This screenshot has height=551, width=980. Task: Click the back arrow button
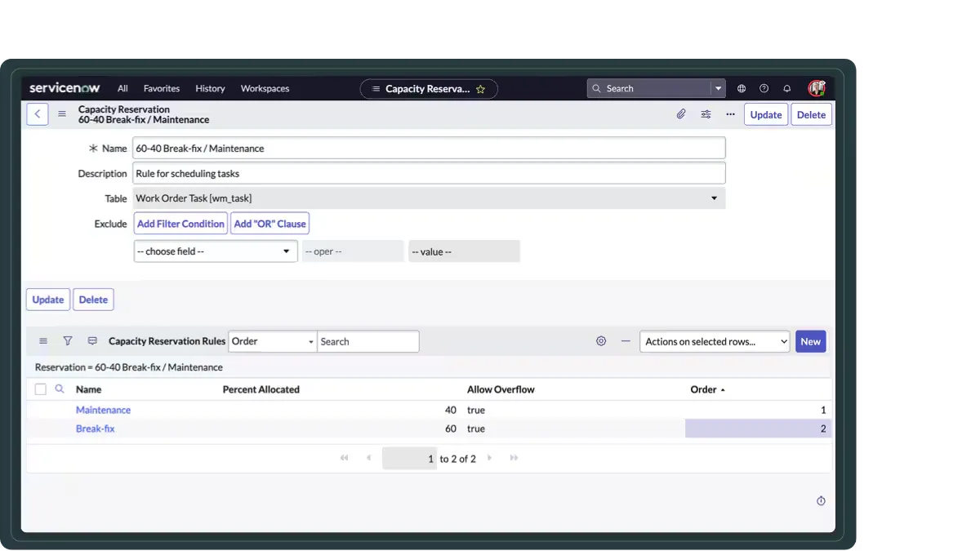click(x=37, y=114)
